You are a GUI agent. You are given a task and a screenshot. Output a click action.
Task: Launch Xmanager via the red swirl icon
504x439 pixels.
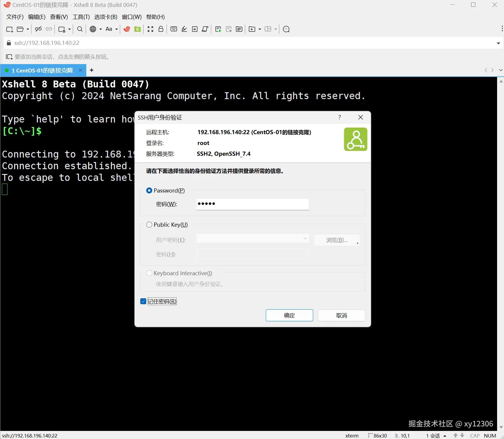pyautogui.click(x=127, y=29)
